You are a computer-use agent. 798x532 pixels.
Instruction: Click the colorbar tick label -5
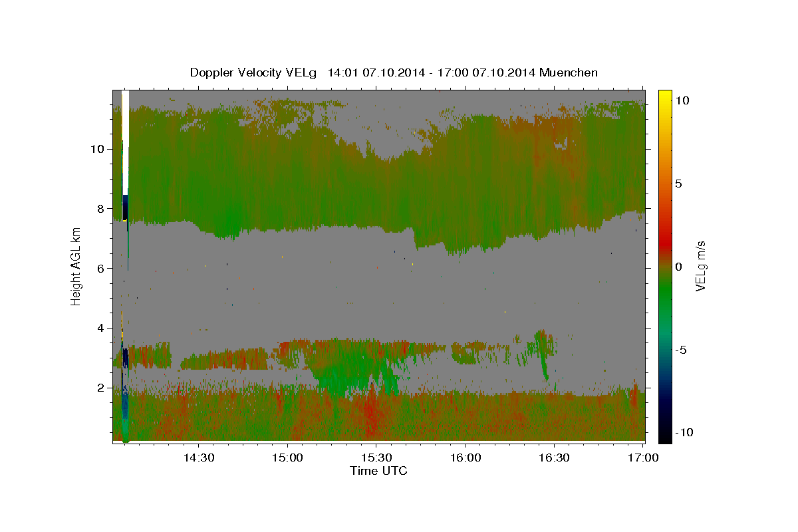tap(681, 350)
